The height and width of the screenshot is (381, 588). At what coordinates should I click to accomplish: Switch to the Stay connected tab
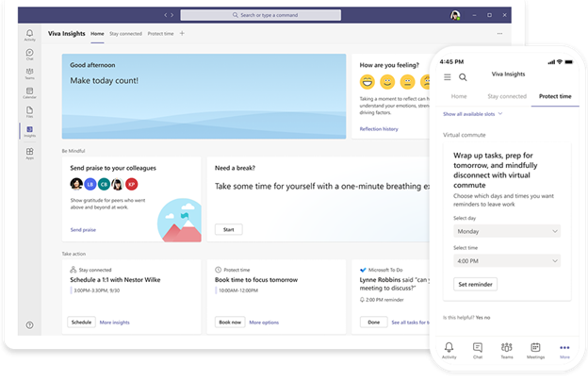124,34
